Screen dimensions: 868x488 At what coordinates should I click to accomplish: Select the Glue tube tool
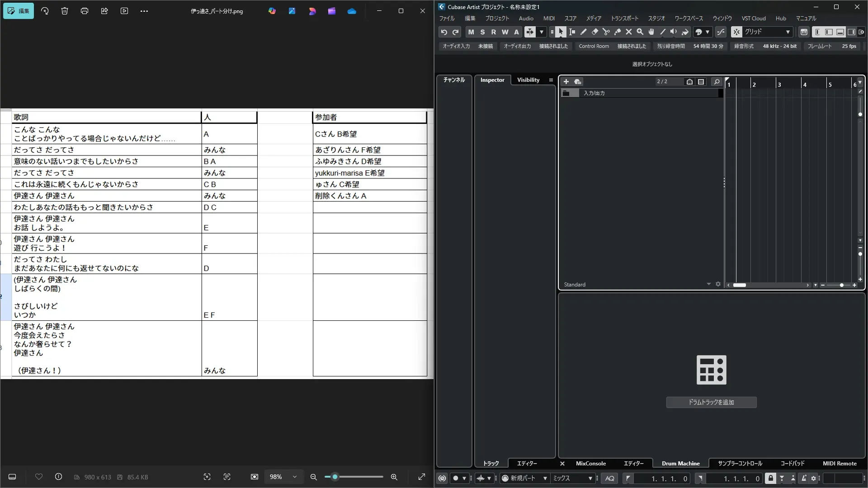pos(617,32)
